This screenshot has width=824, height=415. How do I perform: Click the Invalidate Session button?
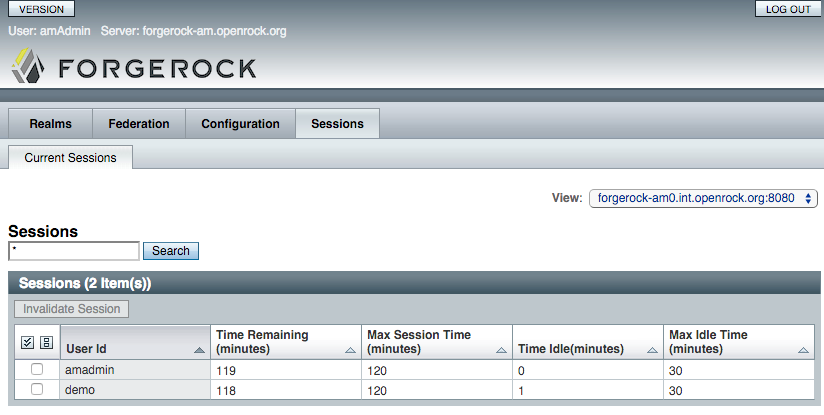(x=71, y=309)
